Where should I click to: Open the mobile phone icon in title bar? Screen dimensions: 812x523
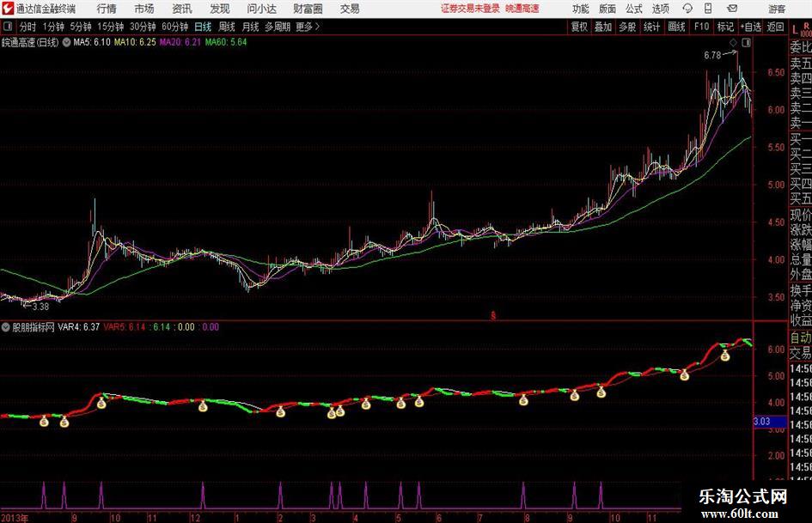point(708,9)
